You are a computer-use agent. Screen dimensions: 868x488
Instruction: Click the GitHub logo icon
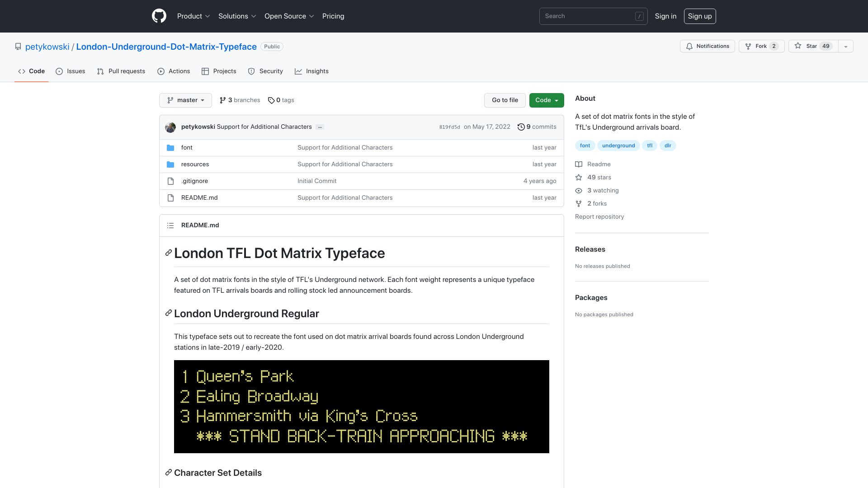(x=159, y=16)
